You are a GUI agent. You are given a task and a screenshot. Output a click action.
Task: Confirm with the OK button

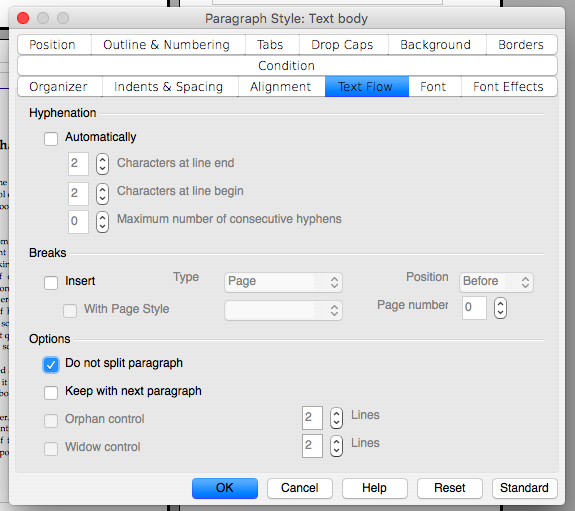(x=224, y=488)
